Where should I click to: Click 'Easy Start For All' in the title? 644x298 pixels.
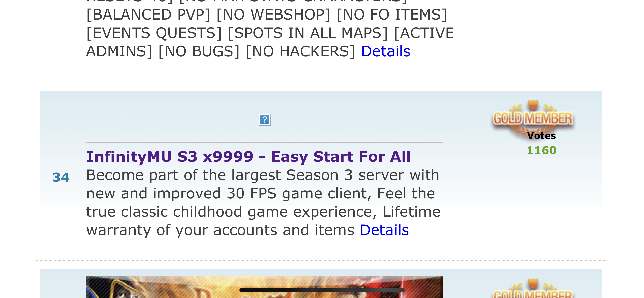341,156
